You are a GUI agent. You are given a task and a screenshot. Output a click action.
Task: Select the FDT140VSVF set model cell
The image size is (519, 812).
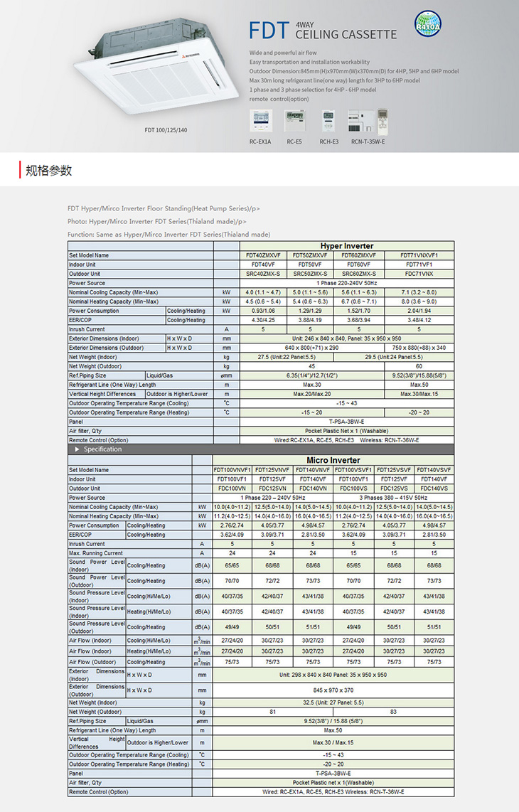434,470
